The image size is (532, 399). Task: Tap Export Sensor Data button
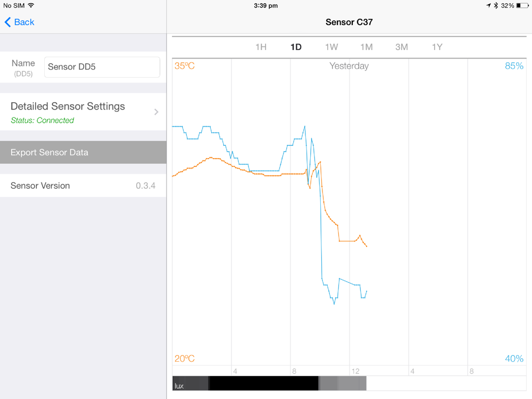click(83, 152)
